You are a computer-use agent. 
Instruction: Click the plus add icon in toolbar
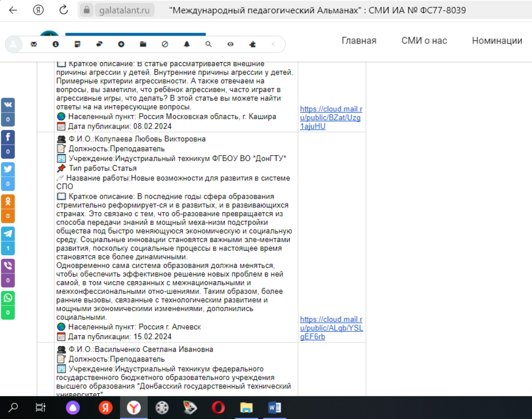point(121,44)
